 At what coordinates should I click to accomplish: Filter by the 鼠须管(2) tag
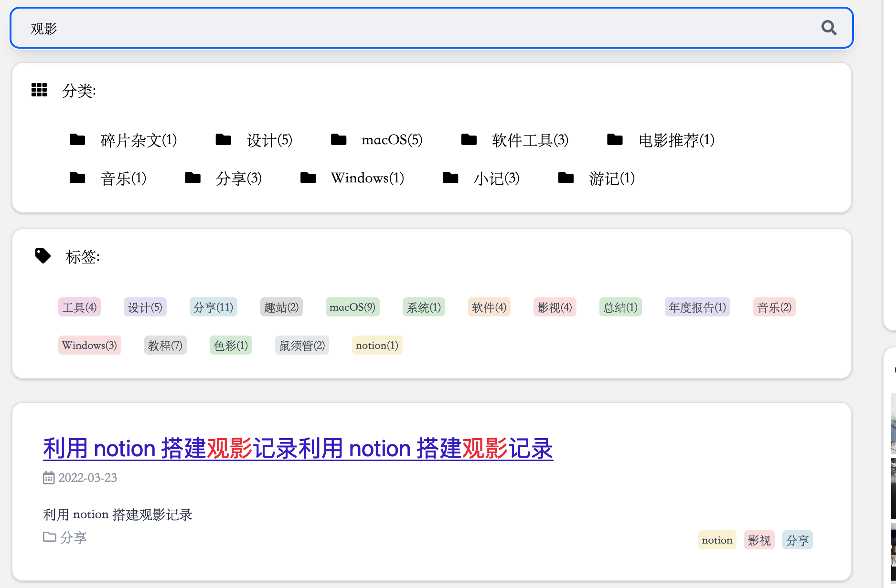tap(301, 345)
